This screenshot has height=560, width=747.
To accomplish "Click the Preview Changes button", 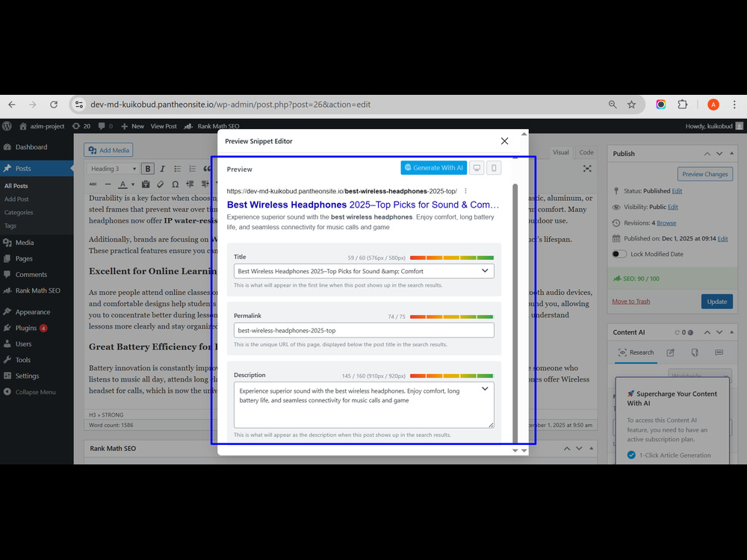I will (704, 174).
